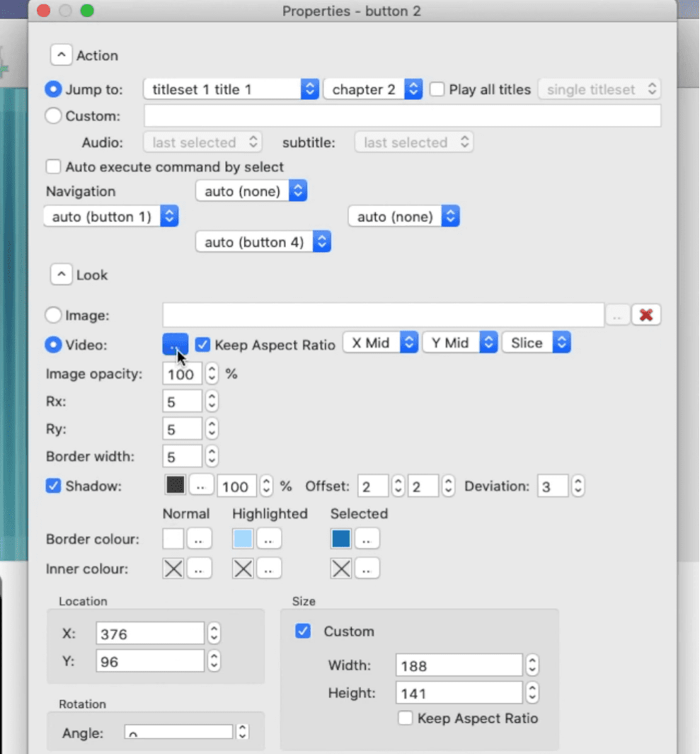
Task: Click the red X clear image button
Action: [x=646, y=315]
